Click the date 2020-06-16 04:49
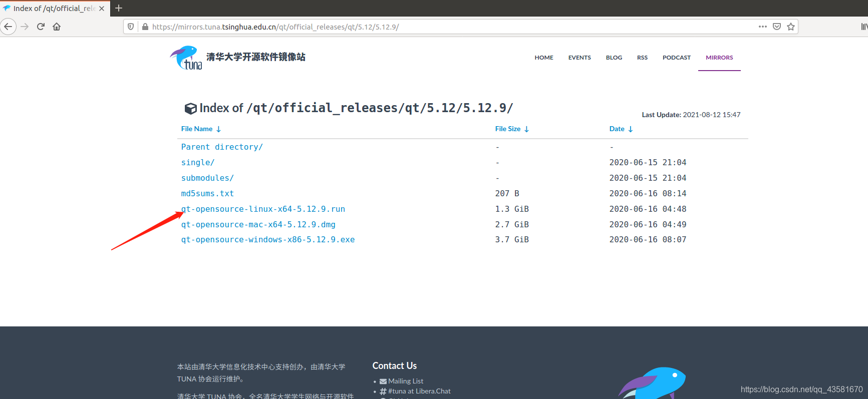The image size is (868, 399). point(648,224)
